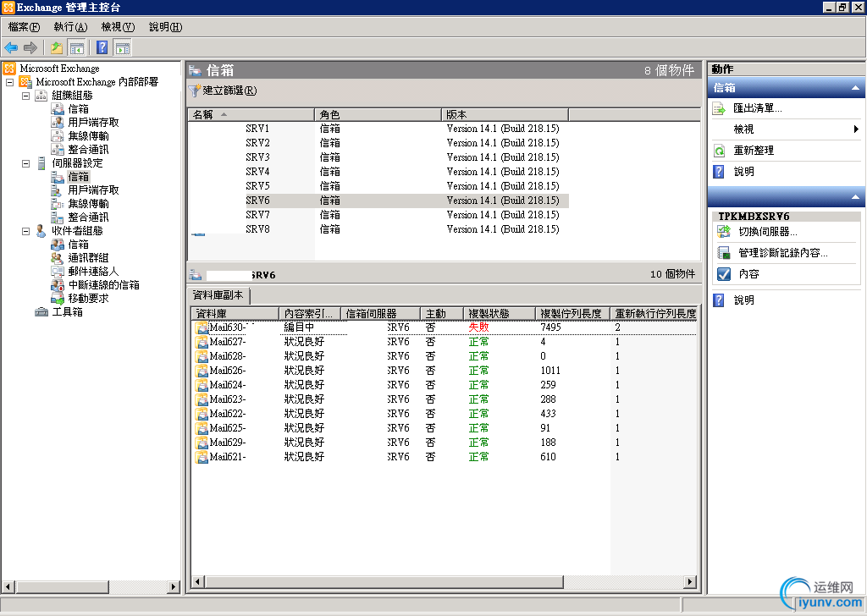Select the SRV8 server row
The height and width of the screenshot is (616, 867).
click(x=378, y=229)
